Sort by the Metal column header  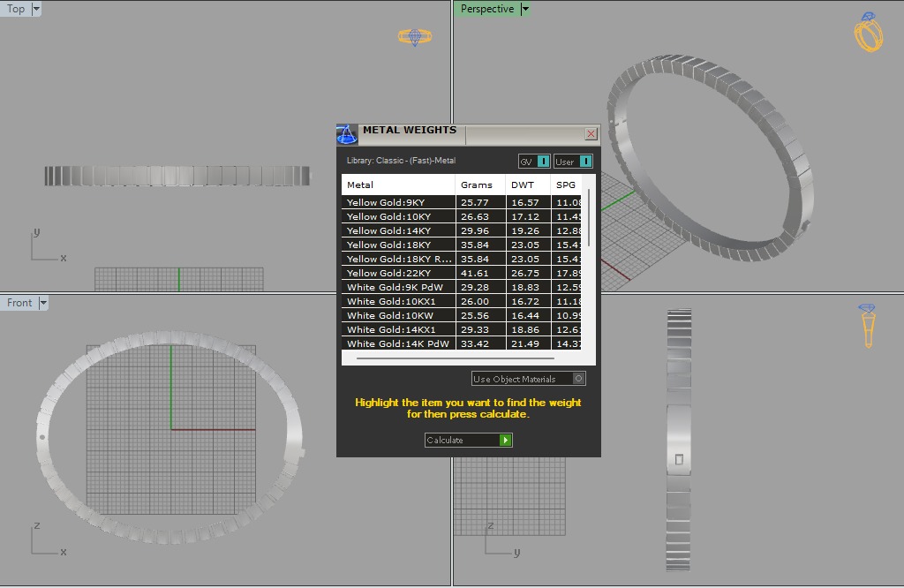point(398,185)
